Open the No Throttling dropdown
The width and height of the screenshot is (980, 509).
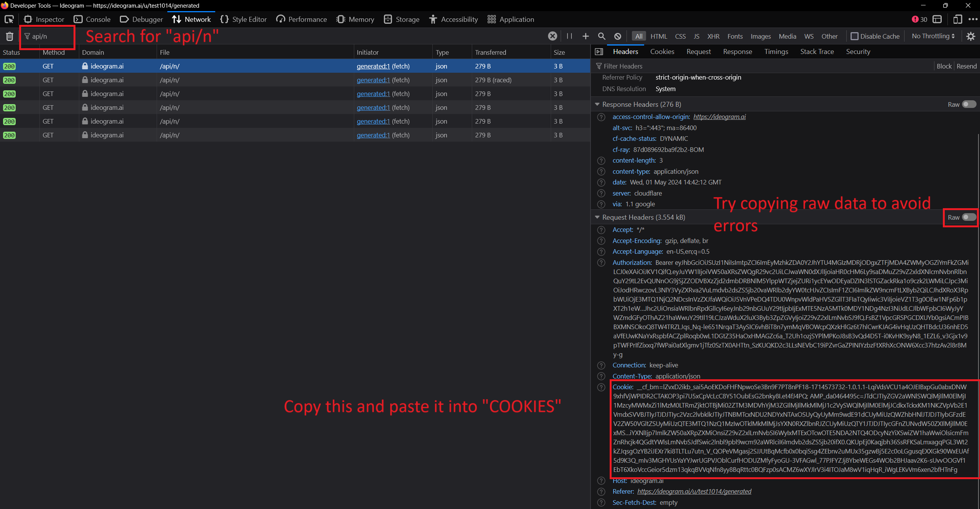point(933,36)
